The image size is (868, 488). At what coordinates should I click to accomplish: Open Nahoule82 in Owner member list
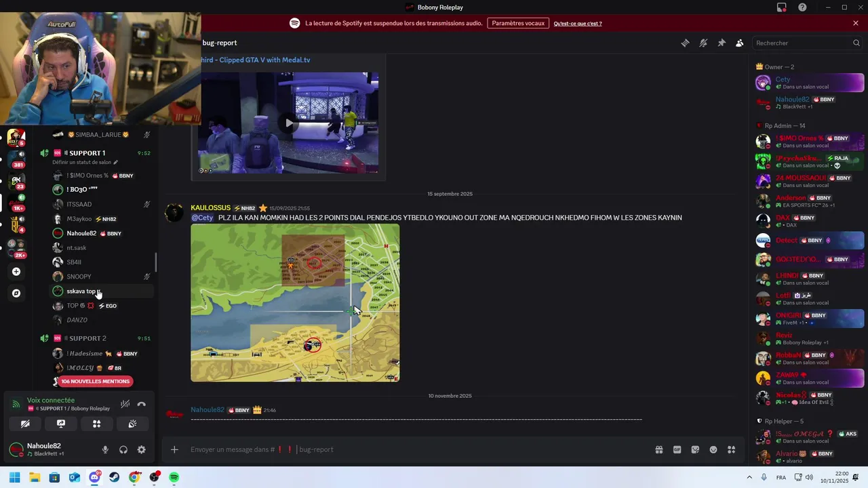coord(810,102)
